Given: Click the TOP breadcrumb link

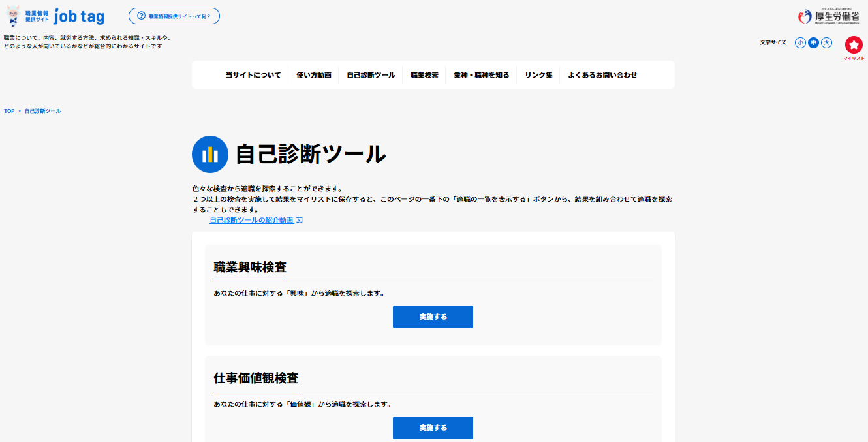Looking at the screenshot, I should tap(9, 111).
